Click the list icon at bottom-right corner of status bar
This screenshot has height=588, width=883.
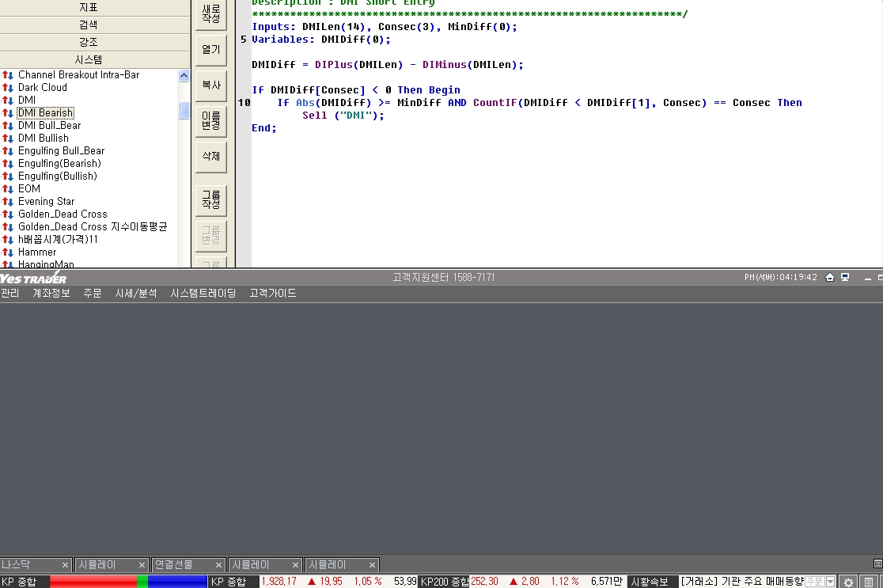869,582
